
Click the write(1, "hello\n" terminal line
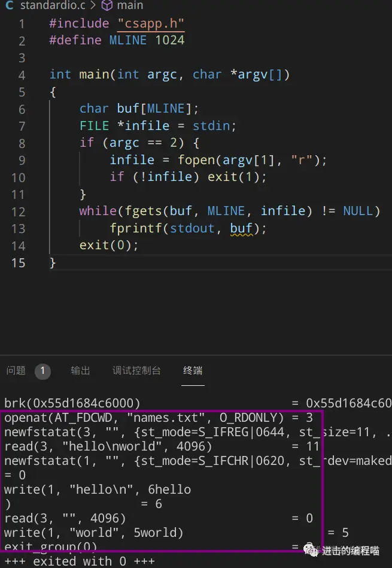tap(98, 490)
